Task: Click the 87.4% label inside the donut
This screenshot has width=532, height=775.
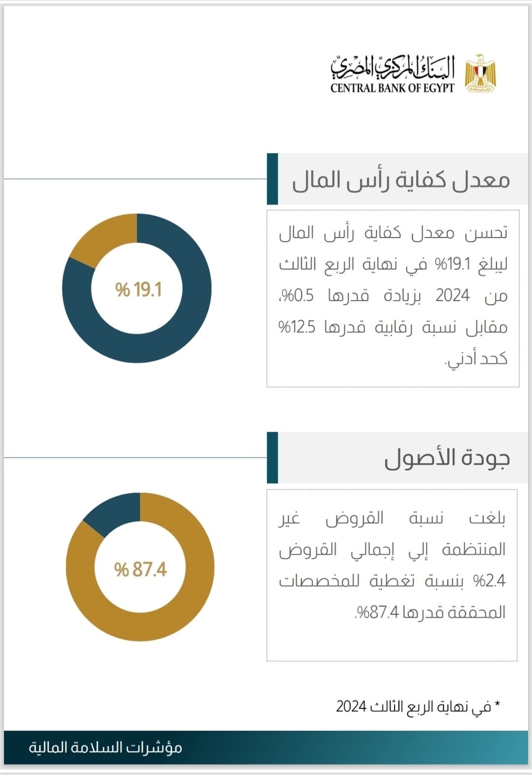Action: 140,569
